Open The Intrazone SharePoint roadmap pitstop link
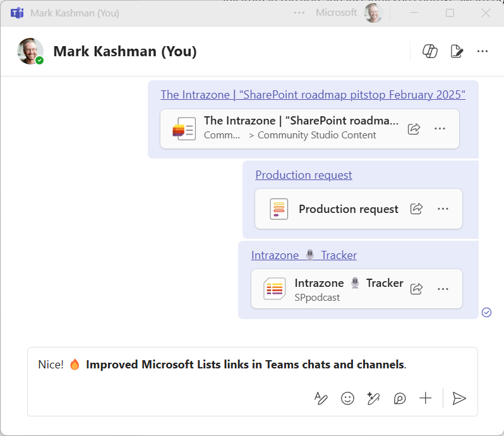Viewport: 504px width, 436px height. (313, 95)
